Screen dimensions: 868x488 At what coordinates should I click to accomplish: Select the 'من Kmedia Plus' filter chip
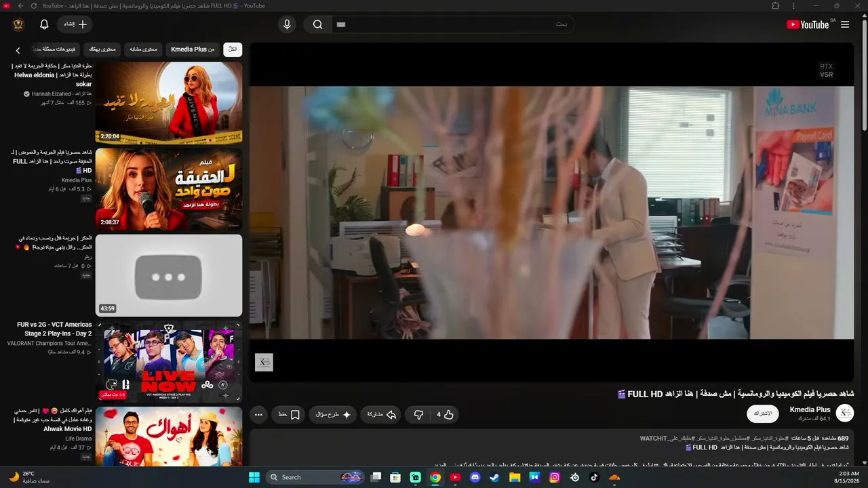pos(193,49)
